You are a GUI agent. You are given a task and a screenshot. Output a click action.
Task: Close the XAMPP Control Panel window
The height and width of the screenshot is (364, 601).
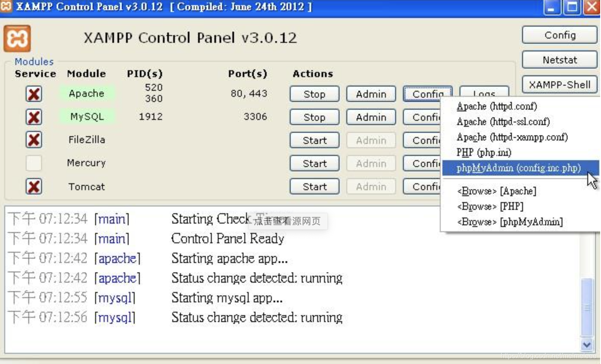(x=592, y=7)
